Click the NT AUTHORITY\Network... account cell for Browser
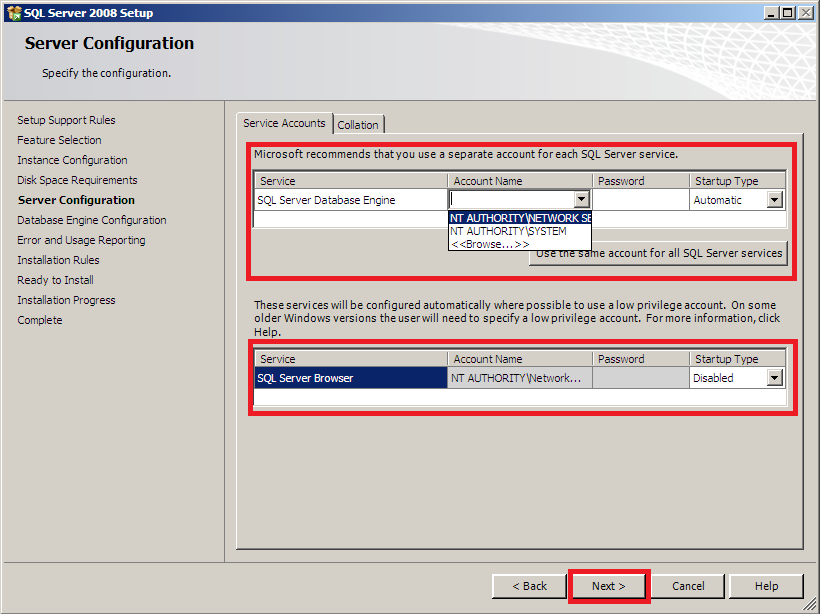Screen dimensions: 820x614 pyautogui.click(x=520, y=378)
